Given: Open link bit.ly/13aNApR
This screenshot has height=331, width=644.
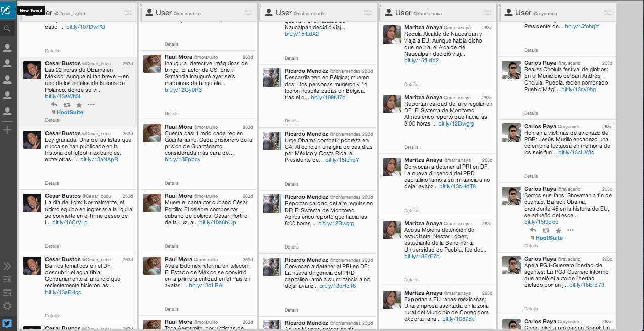Looking at the screenshot, I should (100, 159).
